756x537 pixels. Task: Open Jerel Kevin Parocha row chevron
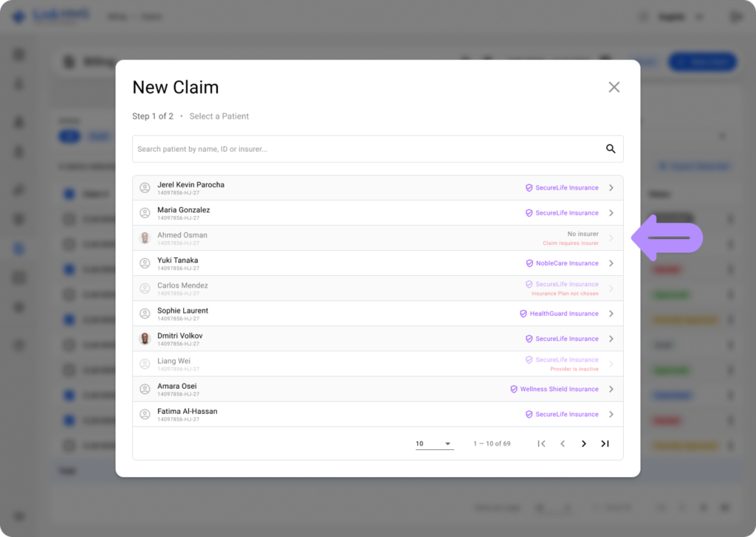coord(611,188)
